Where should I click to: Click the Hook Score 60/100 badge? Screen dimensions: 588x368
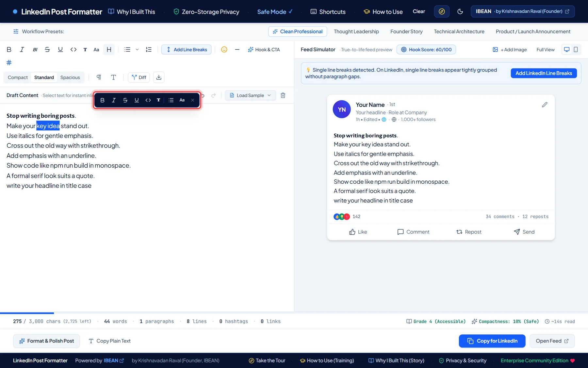tap(426, 50)
